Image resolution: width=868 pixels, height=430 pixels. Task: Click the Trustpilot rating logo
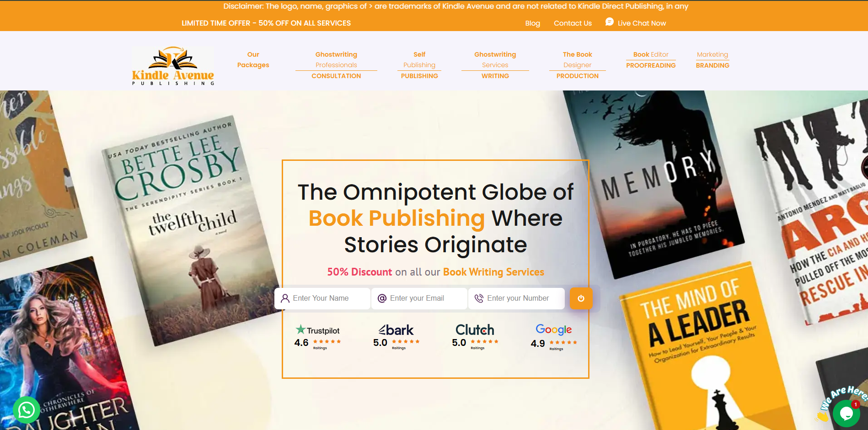pos(318,330)
